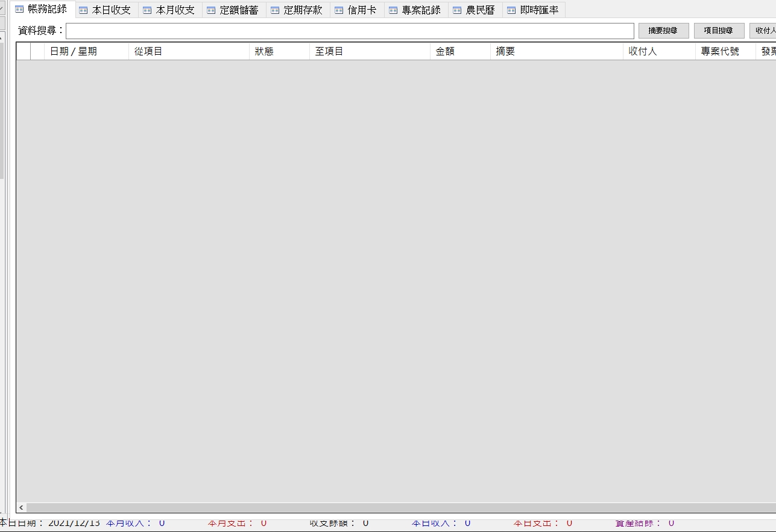Screen dimensions: 776x532
Task: Click the horizontal scrollbar left arrow
Action: click(x=22, y=508)
